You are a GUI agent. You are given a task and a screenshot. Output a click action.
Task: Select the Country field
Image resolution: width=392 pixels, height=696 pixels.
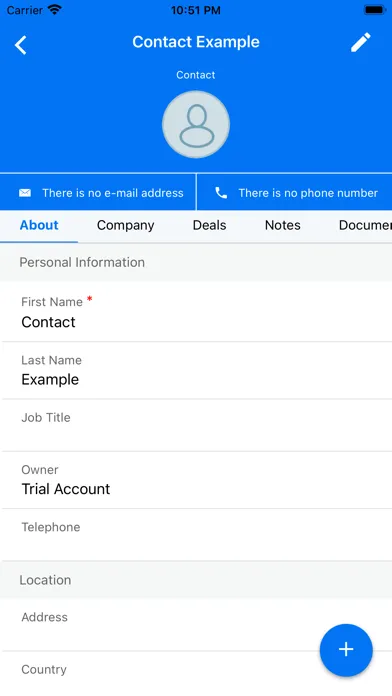196,674
